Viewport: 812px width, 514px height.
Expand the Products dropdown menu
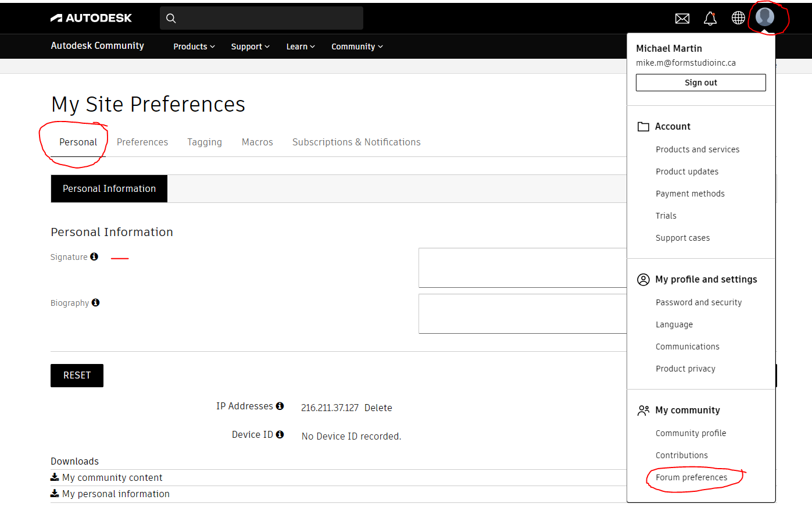click(x=194, y=46)
